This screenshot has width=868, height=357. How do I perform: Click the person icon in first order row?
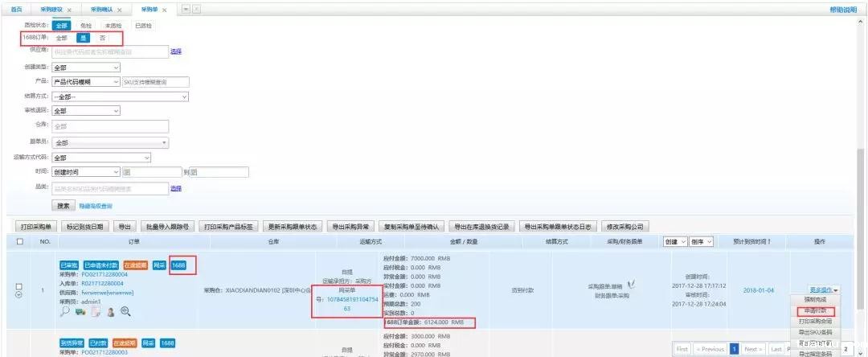110,312
